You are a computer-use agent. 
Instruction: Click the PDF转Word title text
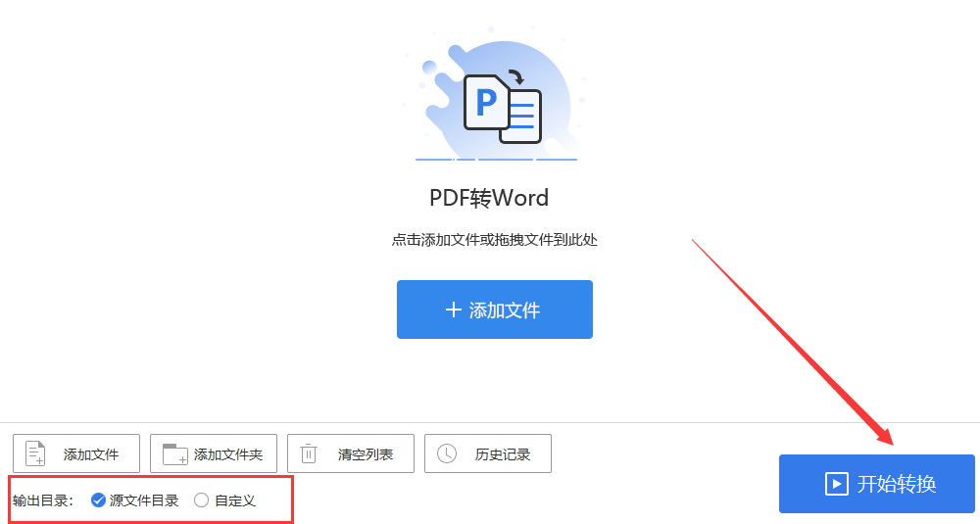(489, 198)
